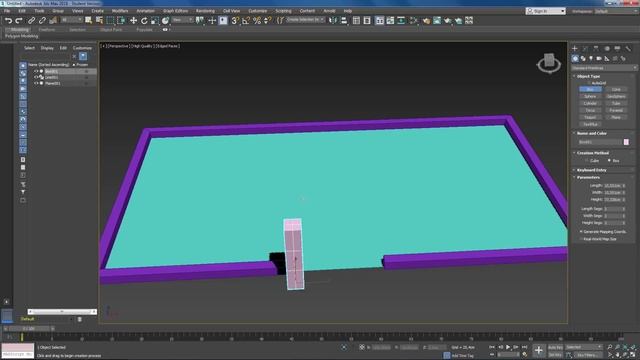Toggle Percent Snap

(257, 20)
